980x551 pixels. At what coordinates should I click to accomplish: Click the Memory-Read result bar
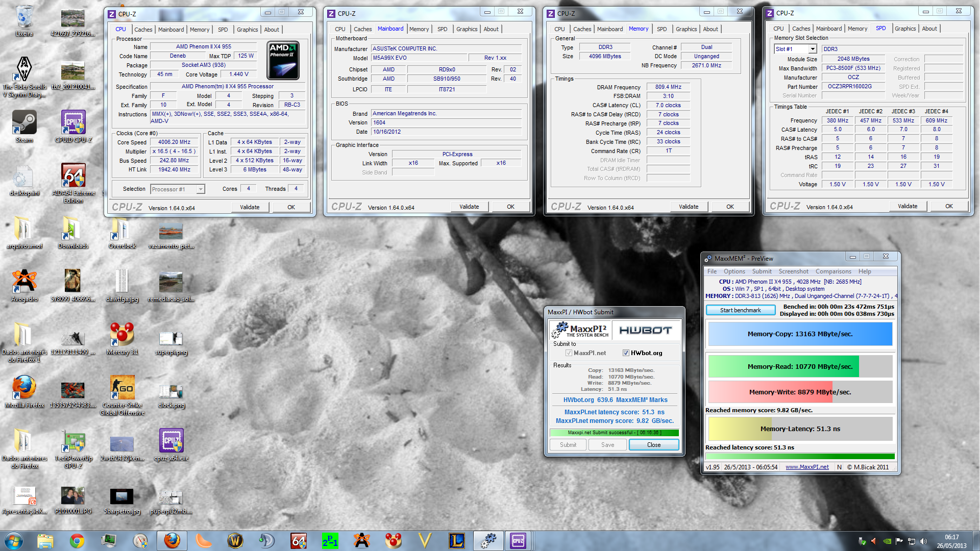tap(800, 366)
